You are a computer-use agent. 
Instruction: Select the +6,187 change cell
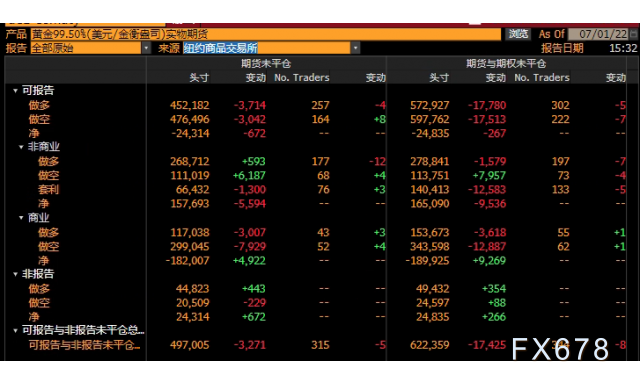coord(249,176)
